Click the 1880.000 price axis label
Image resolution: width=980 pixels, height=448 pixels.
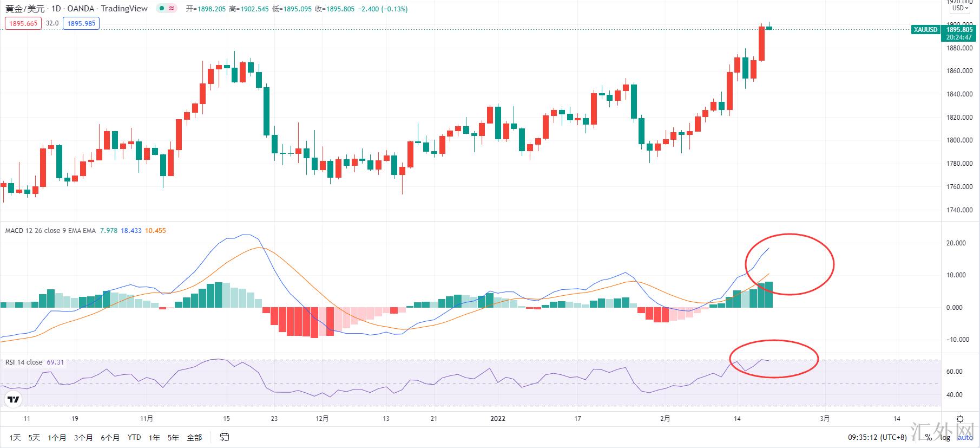click(959, 48)
